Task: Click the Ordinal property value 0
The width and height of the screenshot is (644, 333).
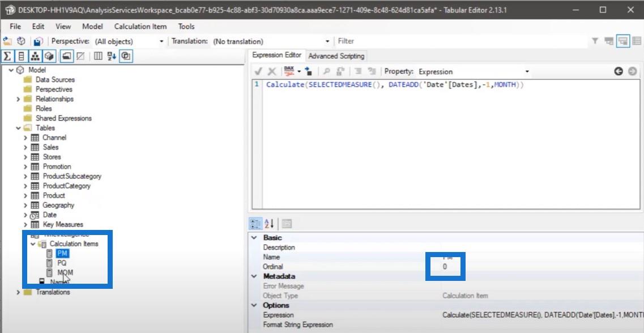Action: (x=445, y=267)
